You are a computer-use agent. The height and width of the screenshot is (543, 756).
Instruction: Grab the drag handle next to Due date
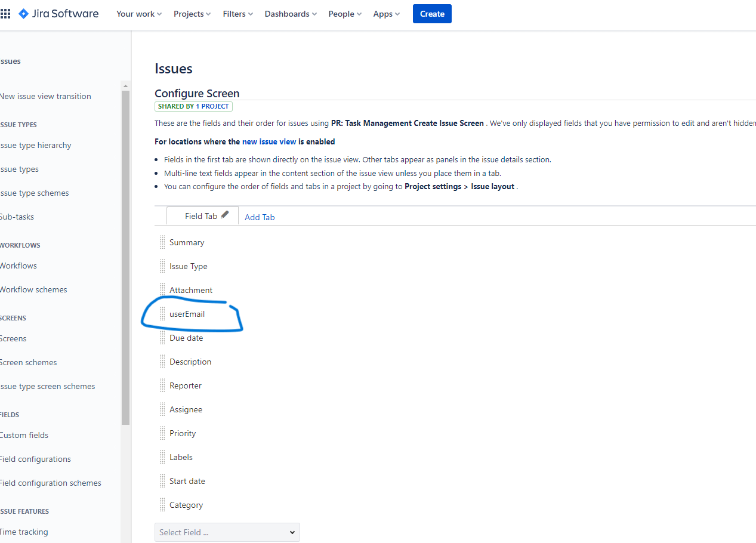162,337
